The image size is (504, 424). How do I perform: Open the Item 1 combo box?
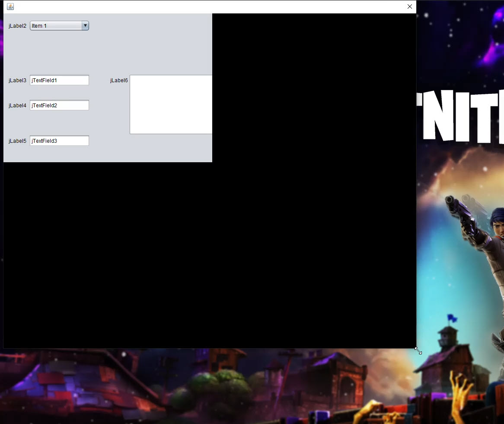tap(59, 26)
